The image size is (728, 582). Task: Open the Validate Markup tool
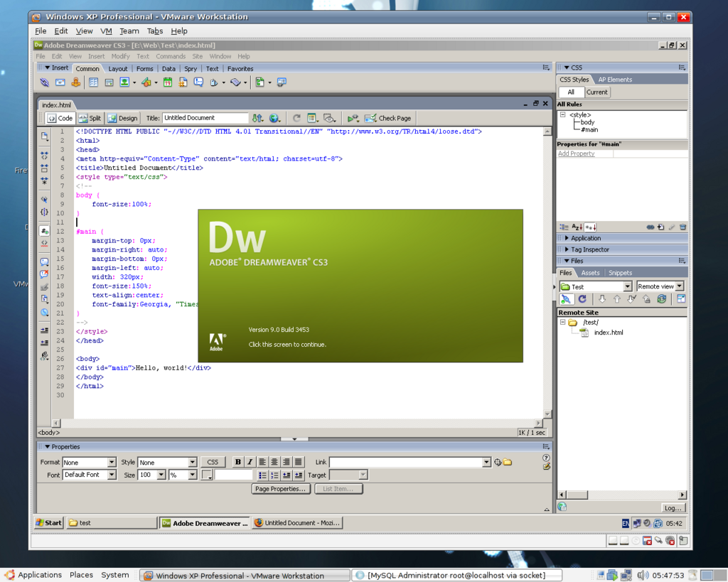353,118
